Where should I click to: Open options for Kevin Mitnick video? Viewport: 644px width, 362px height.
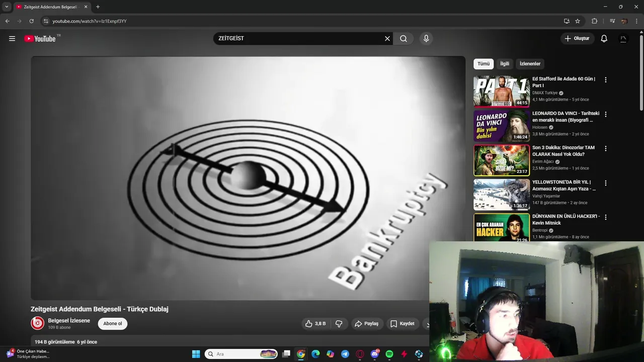[606, 217]
